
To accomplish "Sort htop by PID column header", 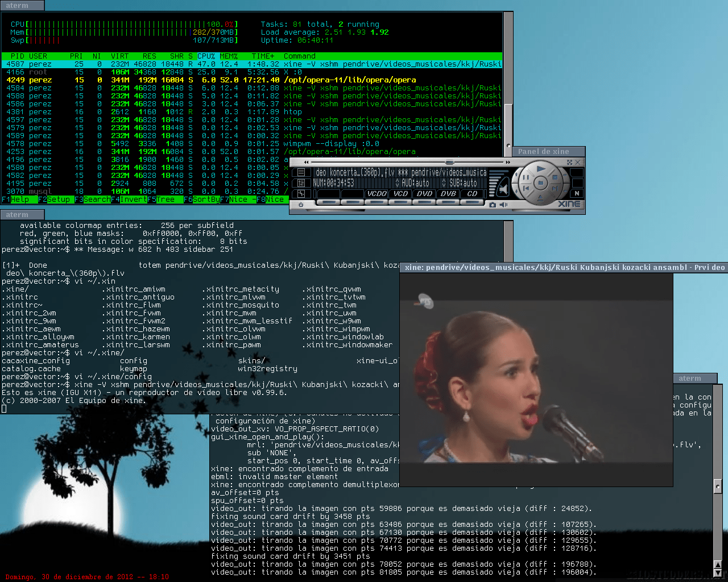I will coord(18,56).
